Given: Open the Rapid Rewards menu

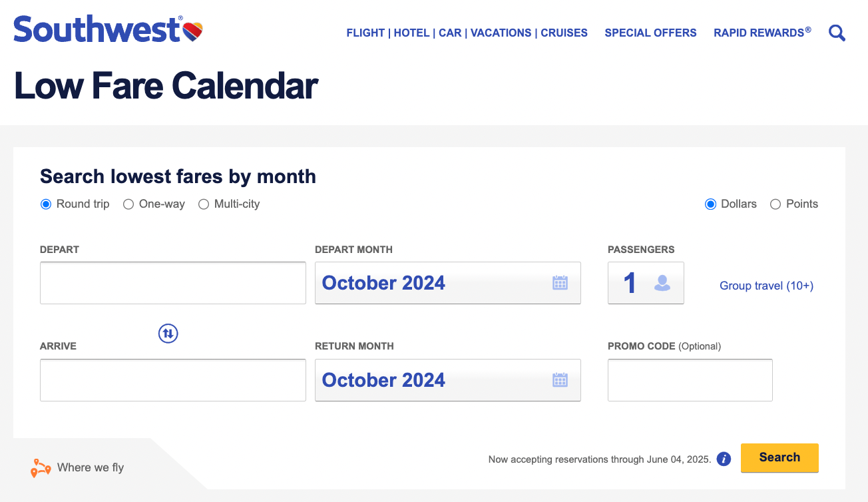Looking at the screenshot, I should pos(762,33).
